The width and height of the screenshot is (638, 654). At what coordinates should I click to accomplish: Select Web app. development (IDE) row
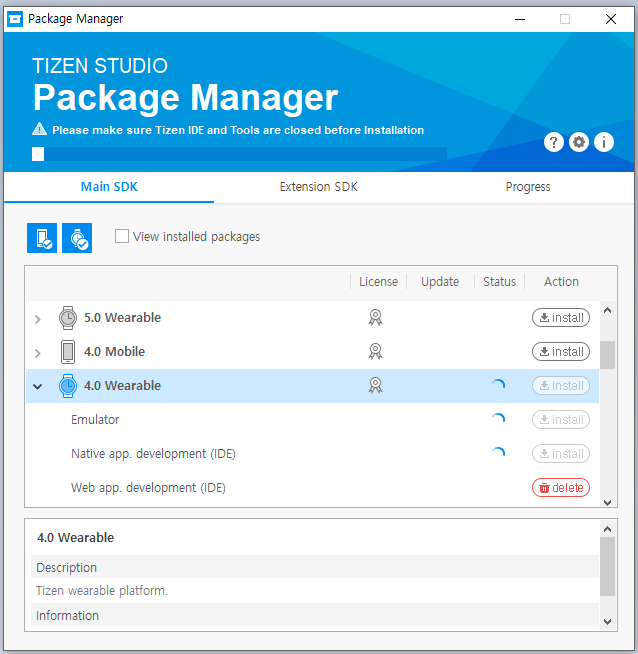coord(312,488)
